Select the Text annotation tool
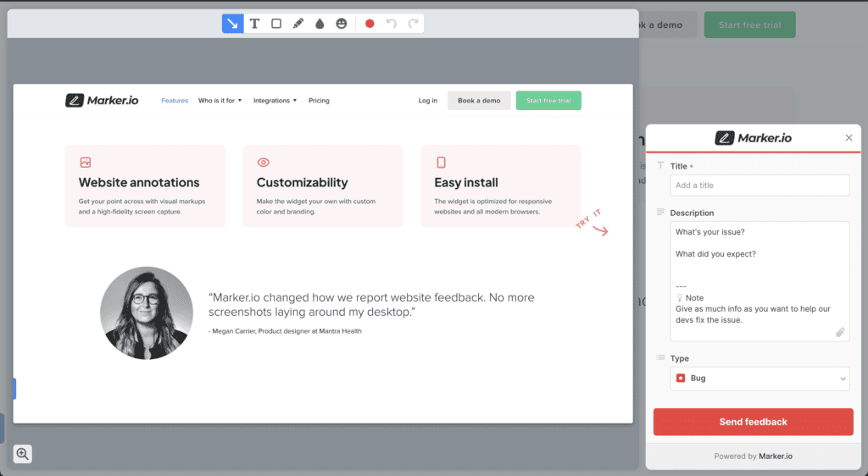Screen dimensions: 868x476 click(x=254, y=24)
